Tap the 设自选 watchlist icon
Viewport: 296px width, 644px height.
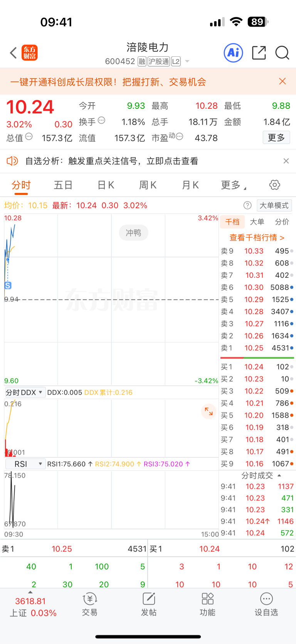[x=266, y=604]
